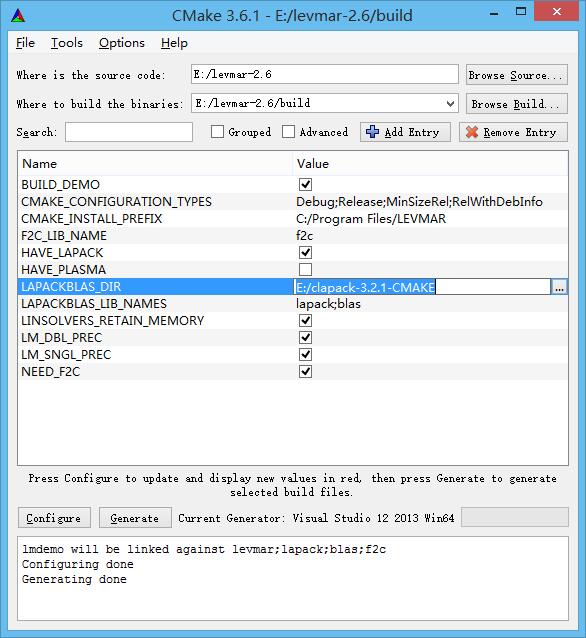Click the source code path field
Viewport: 586px width, 638px height.
325,74
